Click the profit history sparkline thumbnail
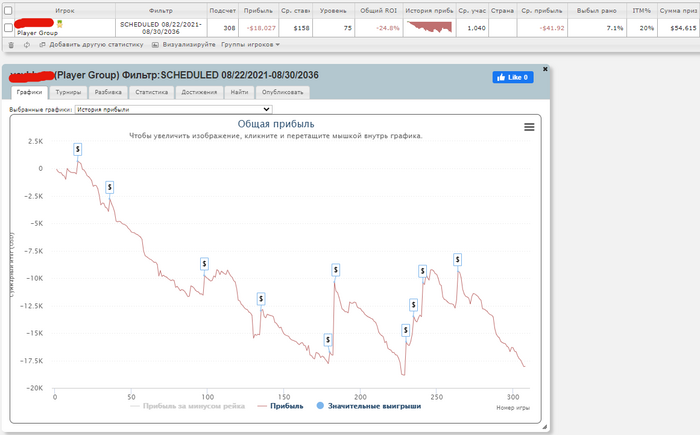Screen dimensions: 700x435 pos(429,27)
